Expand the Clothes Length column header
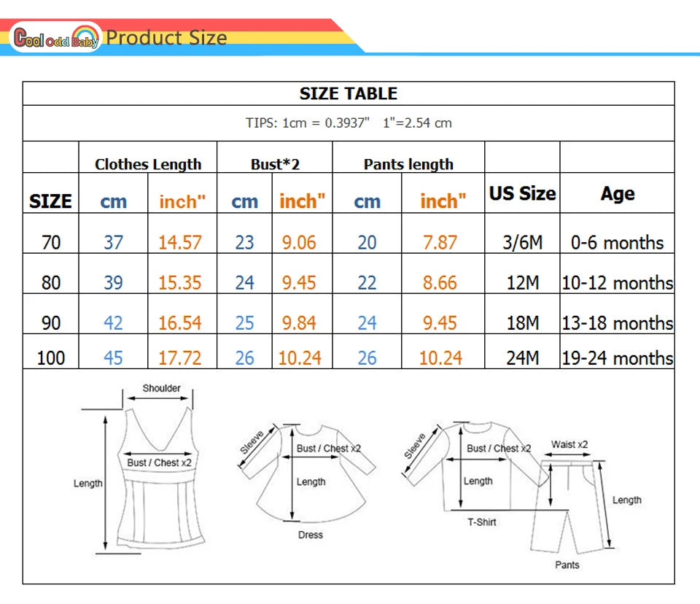Screen dimensions: 700x604 click(x=147, y=165)
